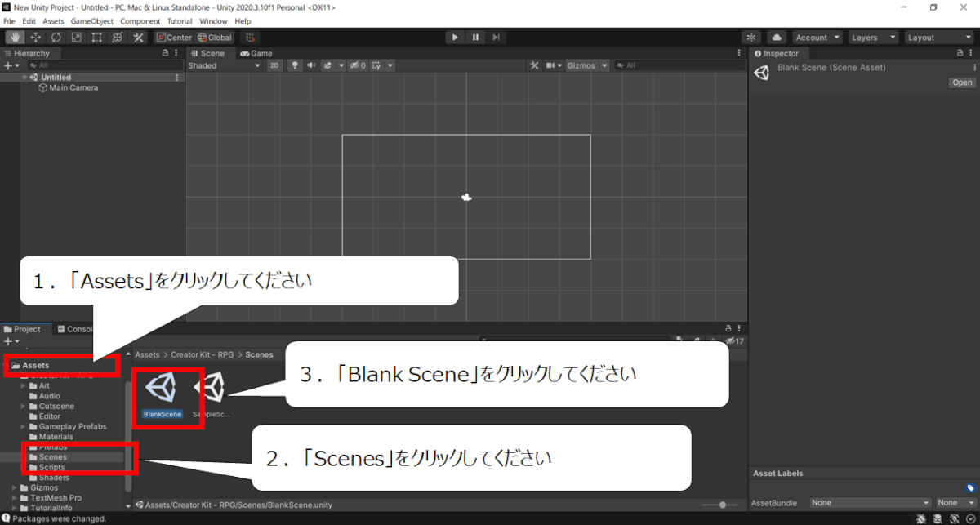Open the Edit menu

[x=29, y=21]
